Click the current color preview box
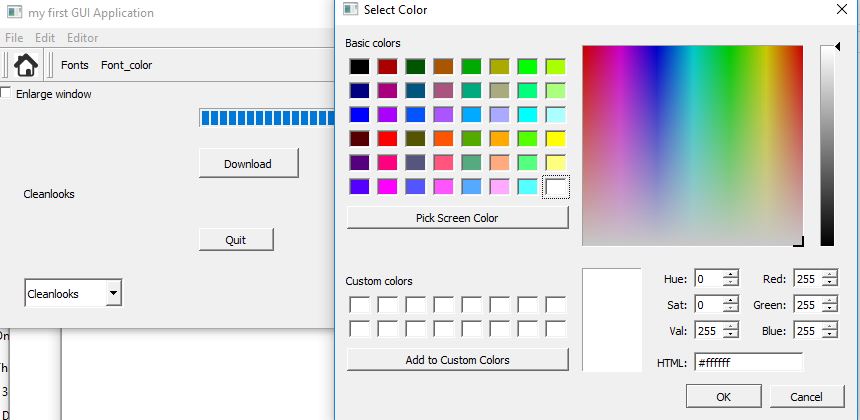 coord(612,320)
